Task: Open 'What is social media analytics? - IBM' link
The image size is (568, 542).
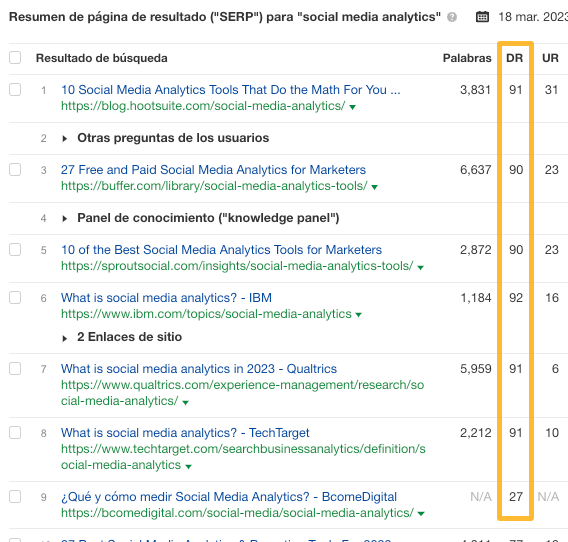Action: pyautogui.click(x=166, y=297)
